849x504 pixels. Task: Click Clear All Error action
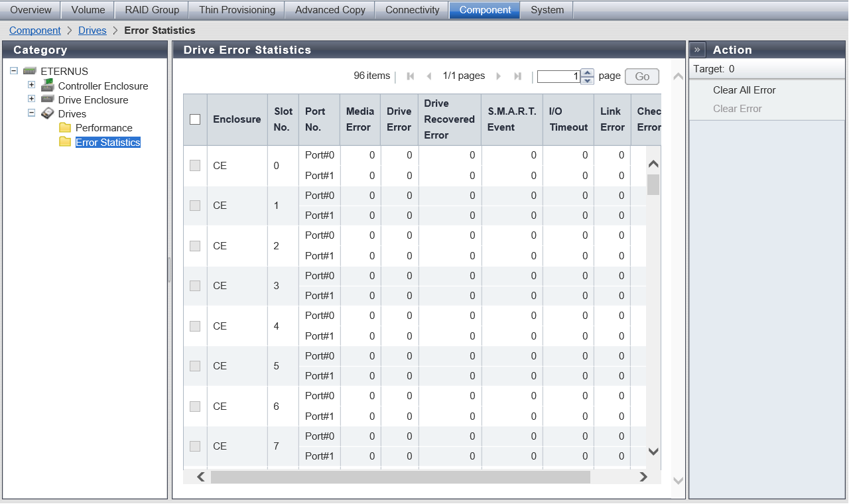click(x=744, y=90)
